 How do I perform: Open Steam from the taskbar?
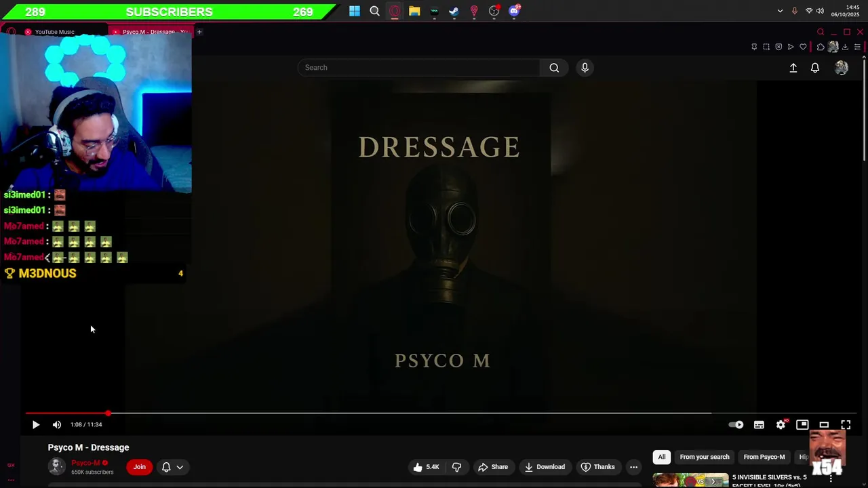point(454,11)
